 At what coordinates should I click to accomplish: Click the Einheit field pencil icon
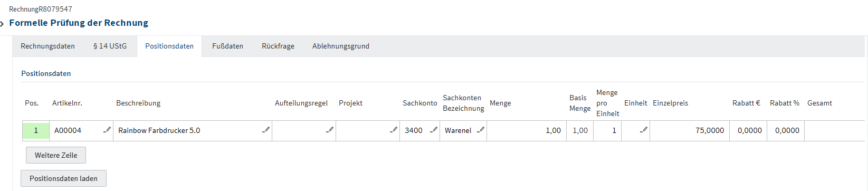(644, 129)
